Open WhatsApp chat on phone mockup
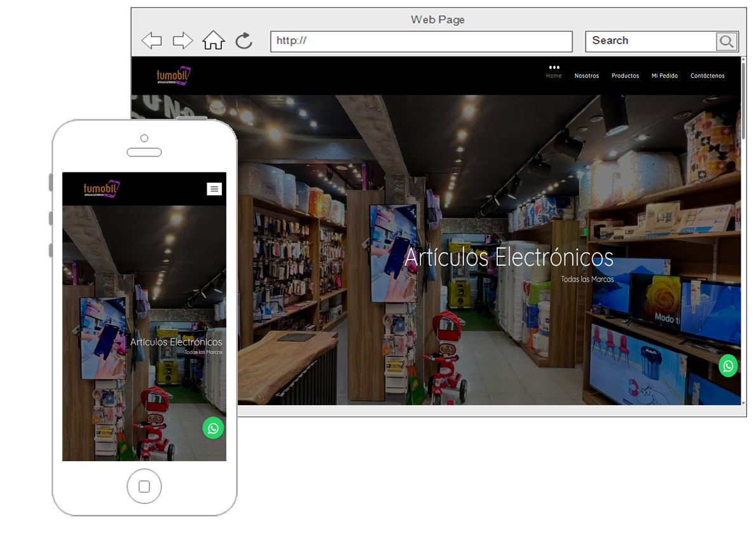The image size is (756, 535). [x=213, y=428]
